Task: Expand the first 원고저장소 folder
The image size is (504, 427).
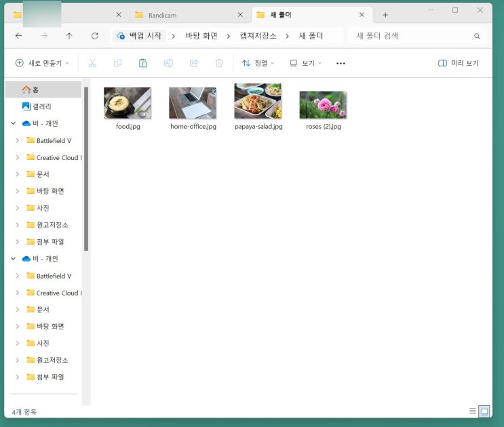Action: click(18, 225)
